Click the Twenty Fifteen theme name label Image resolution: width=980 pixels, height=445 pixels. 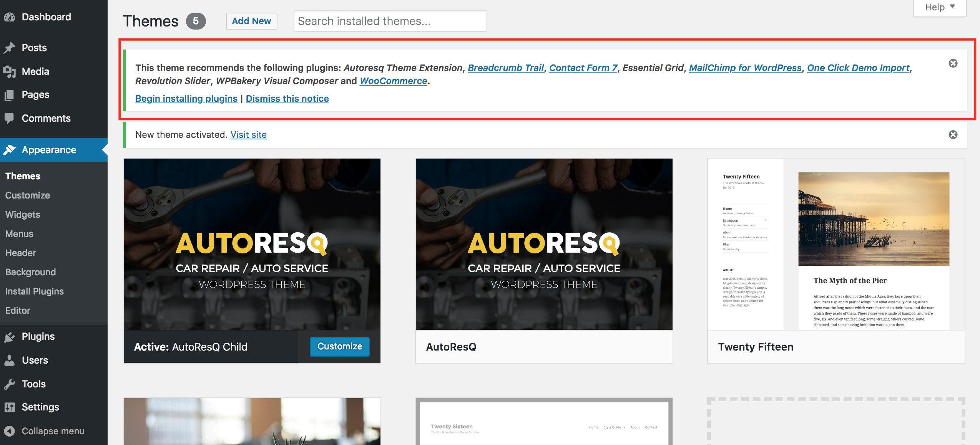point(756,347)
